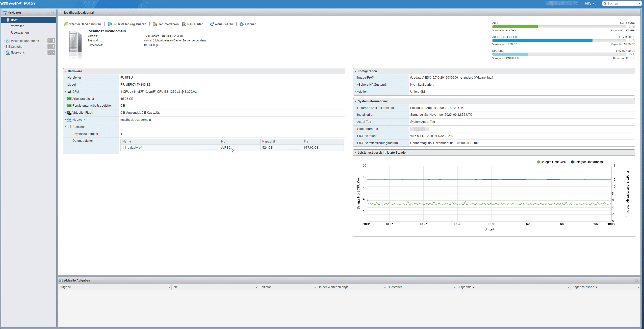Screen dimensions: 644x329
Task: Click the Persistenter Arbeitsspeicher icon
Action: coord(69,106)
